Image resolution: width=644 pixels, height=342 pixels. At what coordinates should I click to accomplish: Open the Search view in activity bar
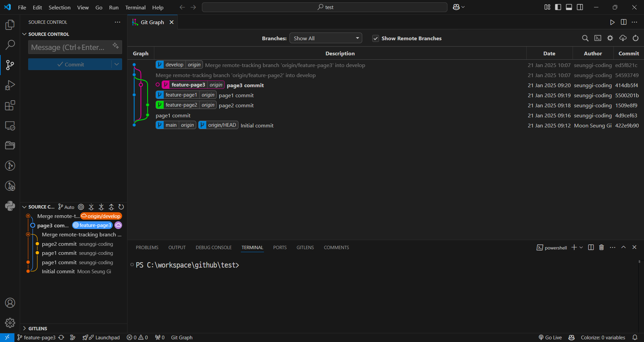point(10,45)
